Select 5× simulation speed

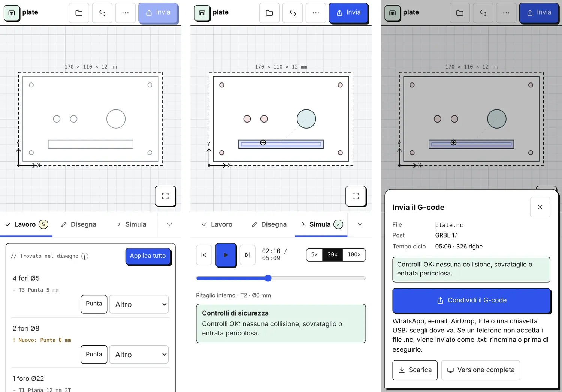point(314,255)
